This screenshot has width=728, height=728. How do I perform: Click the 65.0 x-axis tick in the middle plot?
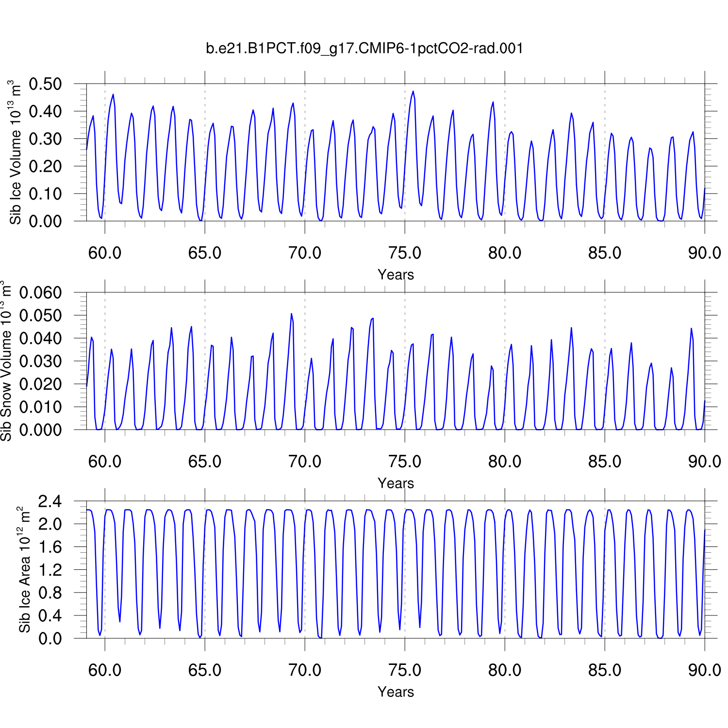click(205, 462)
